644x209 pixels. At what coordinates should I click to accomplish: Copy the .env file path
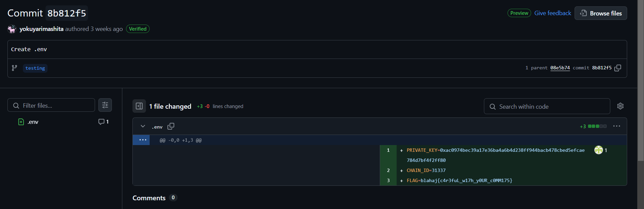pyautogui.click(x=171, y=126)
